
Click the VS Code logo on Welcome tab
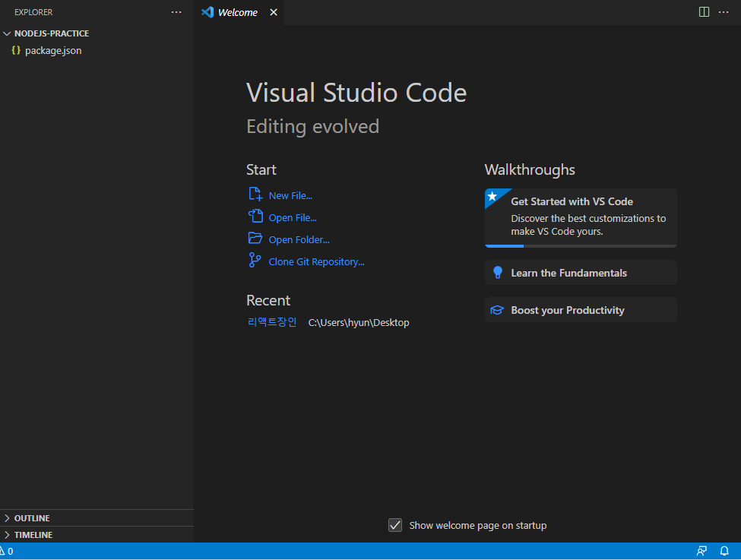(207, 12)
